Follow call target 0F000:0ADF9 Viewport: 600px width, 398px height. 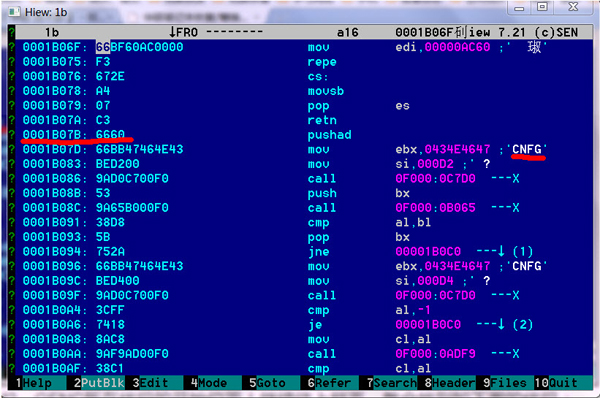[x=435, y=354]
